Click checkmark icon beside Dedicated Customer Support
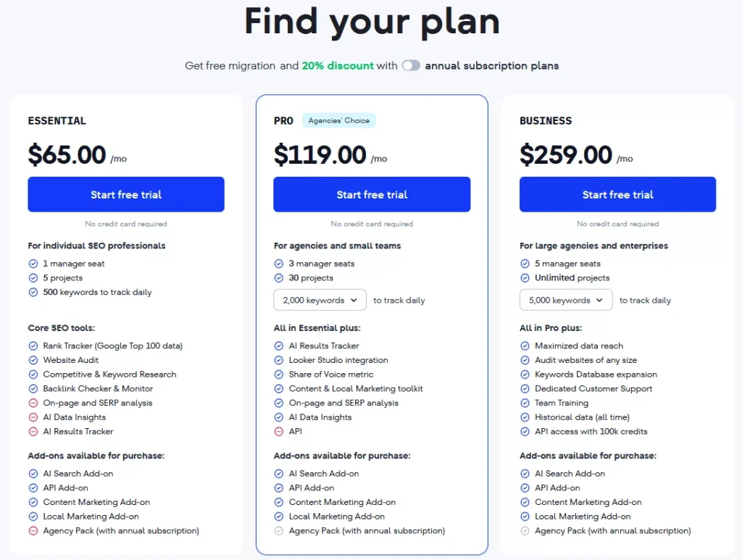This screenshot has width=742, height=560. (x=525, y=389)
